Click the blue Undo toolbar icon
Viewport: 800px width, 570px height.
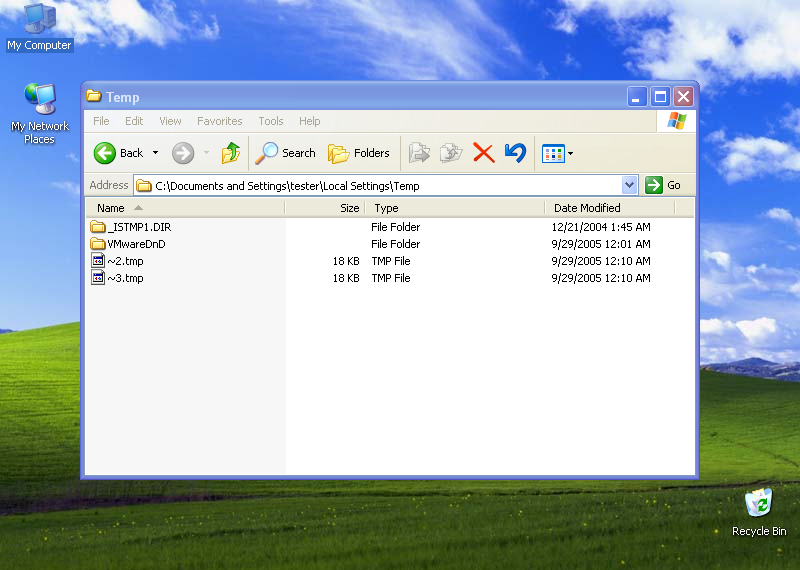[515, 153]
